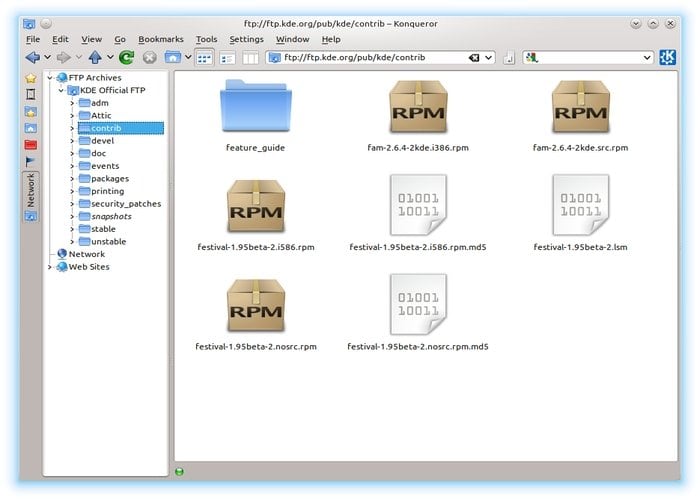700x500 pixels.
Task: Reload the current FTP listing
Action: point(127,57)
